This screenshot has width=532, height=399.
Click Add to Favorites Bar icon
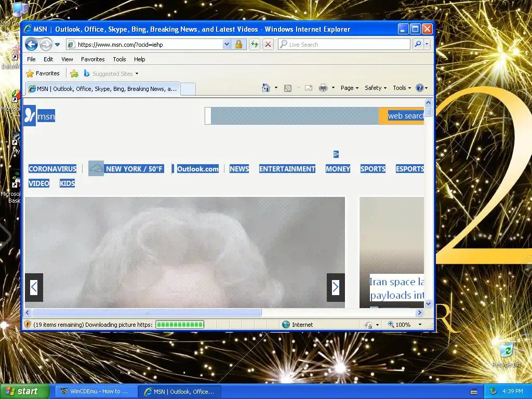point(74,73)
